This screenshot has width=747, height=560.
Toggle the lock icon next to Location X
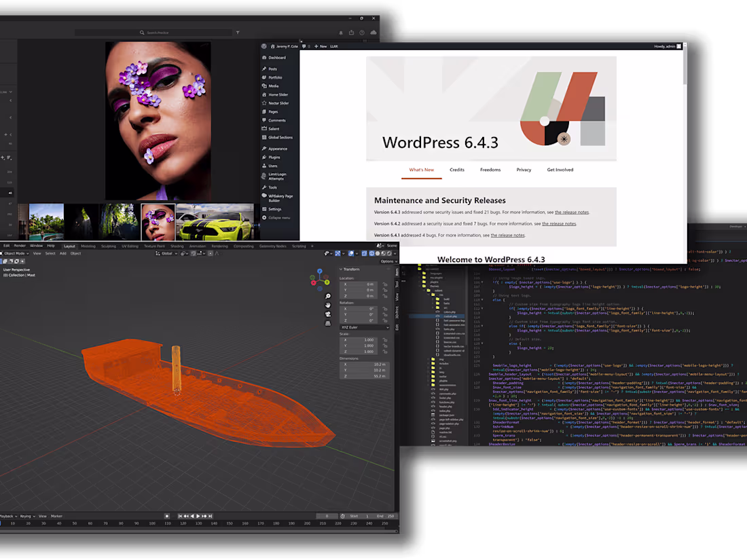pos(385,284)
